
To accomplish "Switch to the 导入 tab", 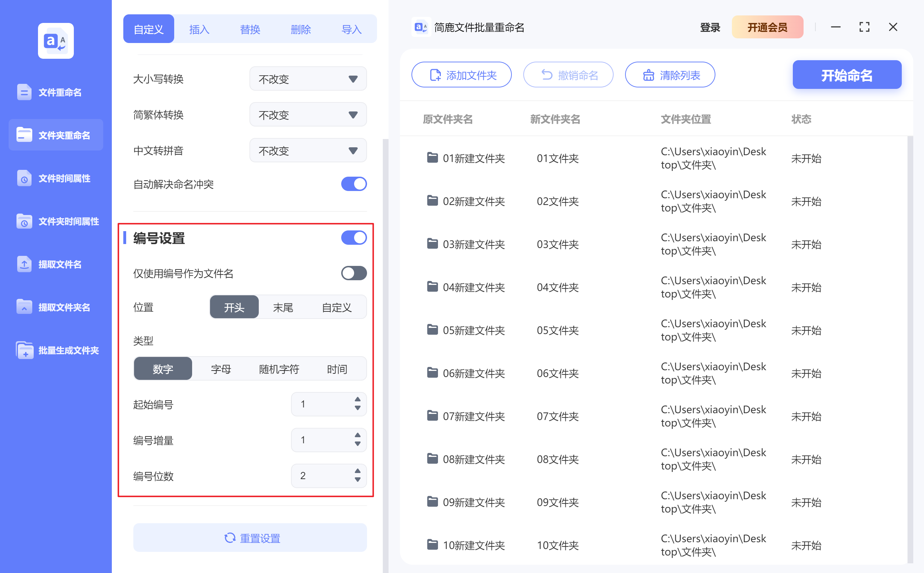I will click(351, 29).
